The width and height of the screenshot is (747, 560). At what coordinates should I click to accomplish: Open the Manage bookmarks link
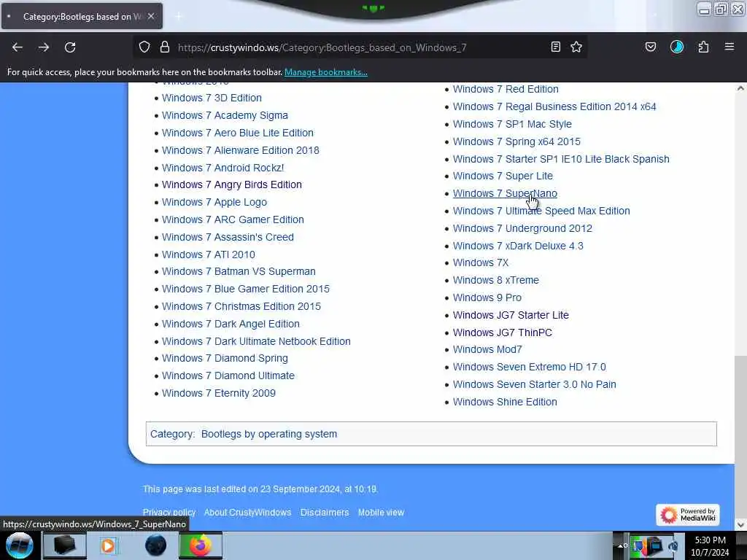pos(326,72)
